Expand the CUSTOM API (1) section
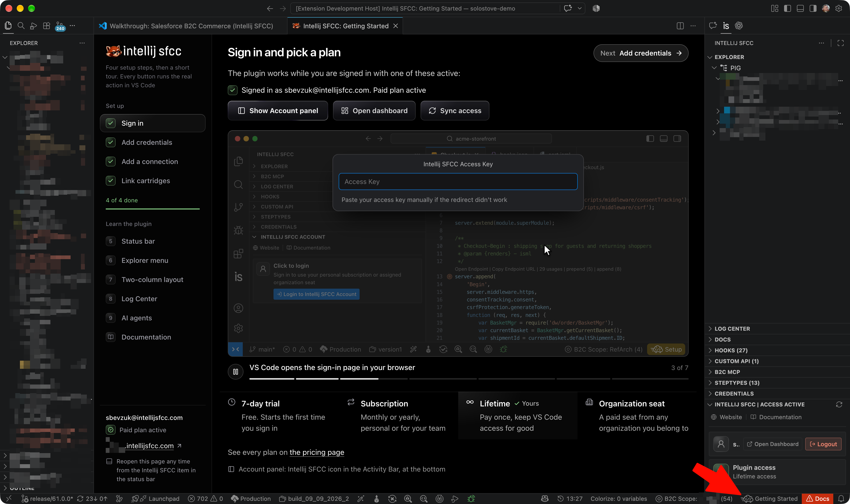The height and width of the screenshot is (504, 850). pos(777,361)
